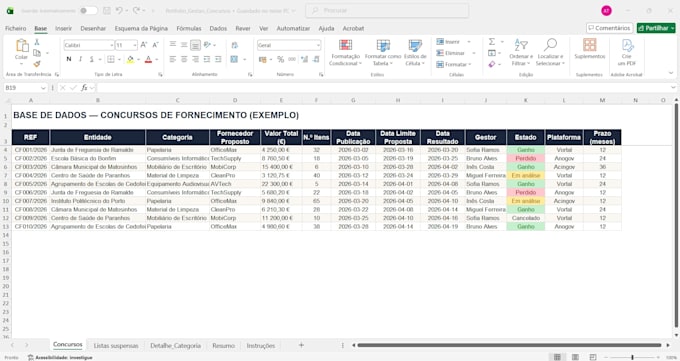Click the decrease decimal places icon
680x361 pixels.
(316, 59)
